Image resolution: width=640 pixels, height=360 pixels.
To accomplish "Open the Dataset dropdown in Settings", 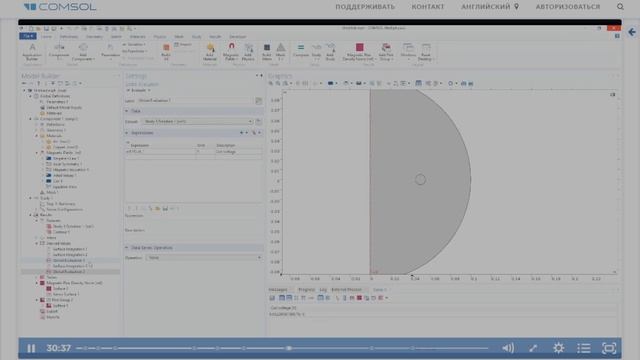I will [198, 122].
